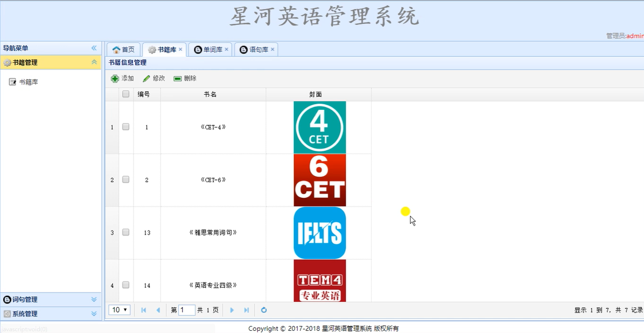Switch to the 语句库 tab
Viewport: 644px width, 333px height.
256,50
